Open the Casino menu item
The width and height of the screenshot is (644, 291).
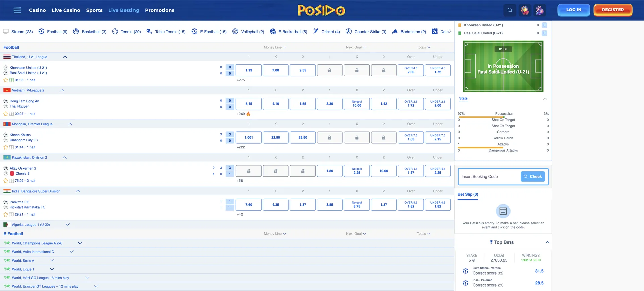click(37, 10)
